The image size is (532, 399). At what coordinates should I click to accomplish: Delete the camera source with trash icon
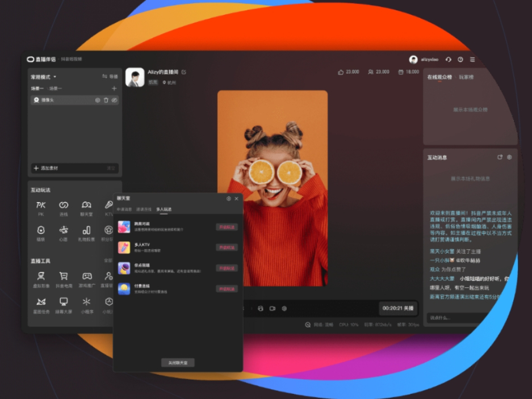tap(106, 100)
